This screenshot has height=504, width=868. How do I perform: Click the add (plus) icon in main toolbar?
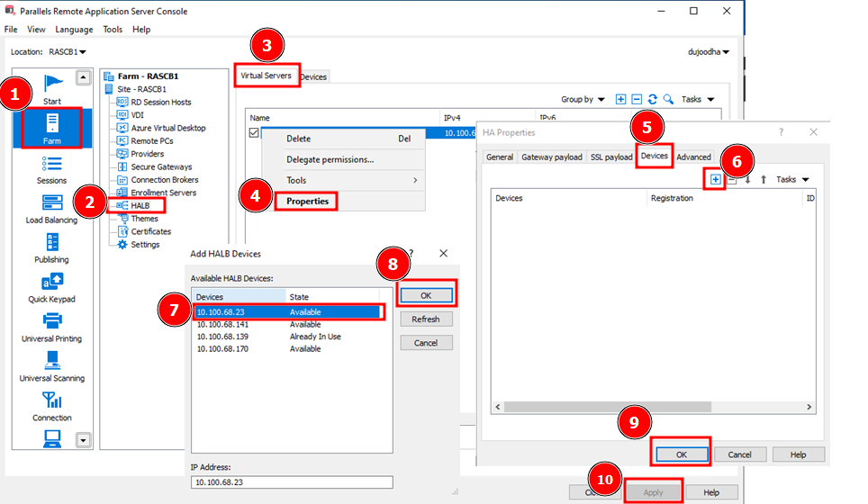pos(620,99)
